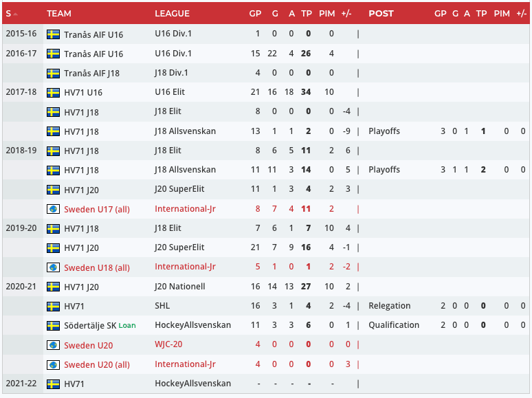Click flag beside HV71 U16
The width and height of the screenshot is (532, 398).
(53, 92)
